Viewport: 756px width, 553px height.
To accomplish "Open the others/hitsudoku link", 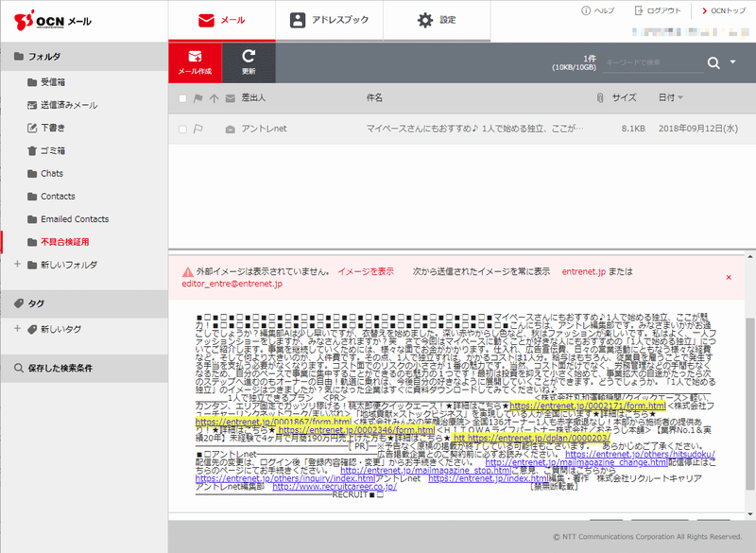I will pos(640,454).
